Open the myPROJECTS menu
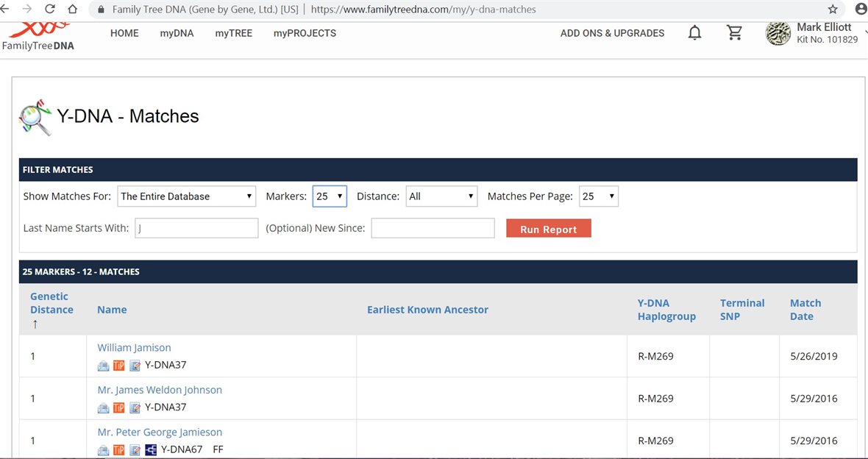868x459 pixels. [305, 33]
